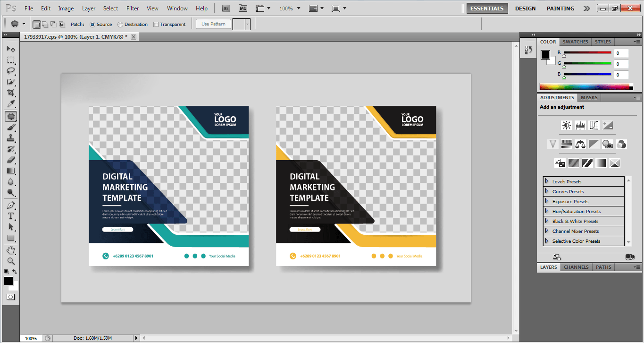Switch to the Channels tab
Viewport: 644px width, 343px height.
point(576,267)
